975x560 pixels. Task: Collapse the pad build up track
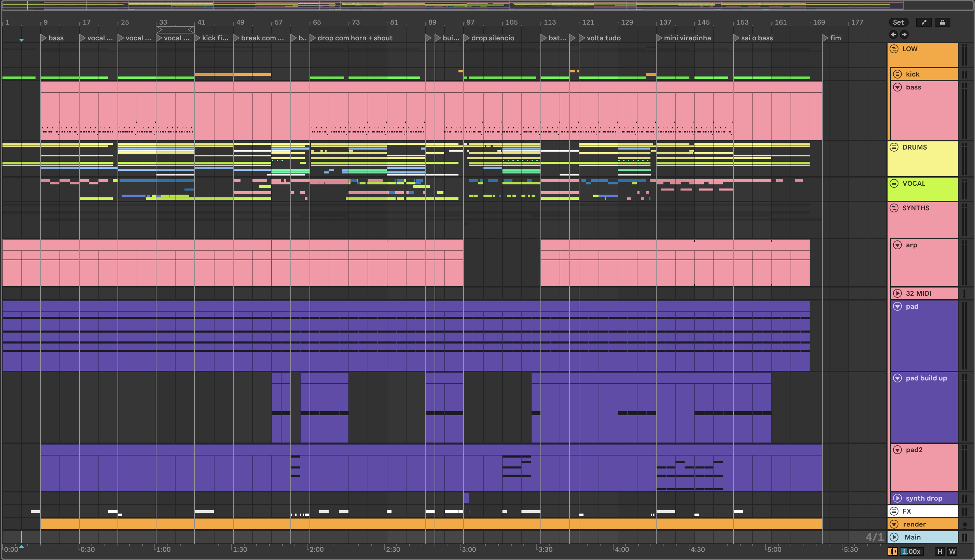897,378
